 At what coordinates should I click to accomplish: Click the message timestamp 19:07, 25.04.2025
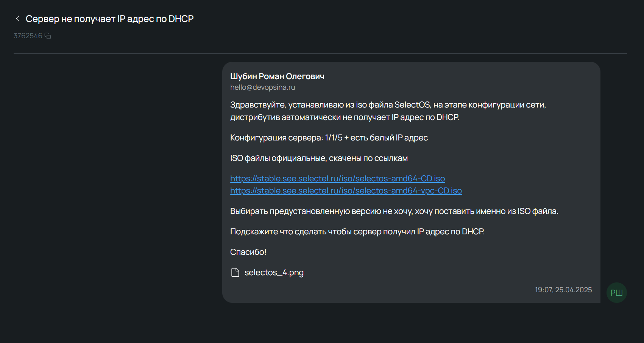[563, 290]
